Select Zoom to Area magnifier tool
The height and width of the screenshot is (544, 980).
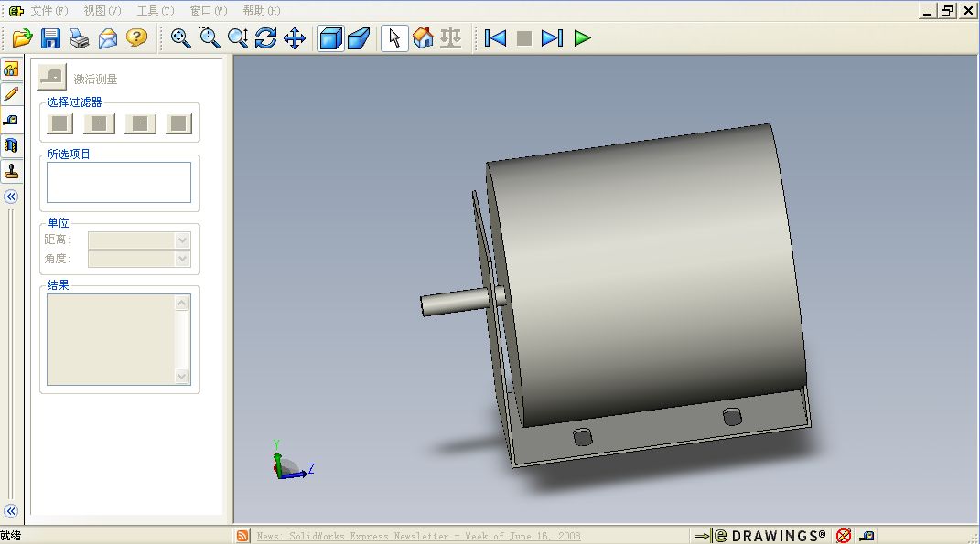tap(209, 38)
